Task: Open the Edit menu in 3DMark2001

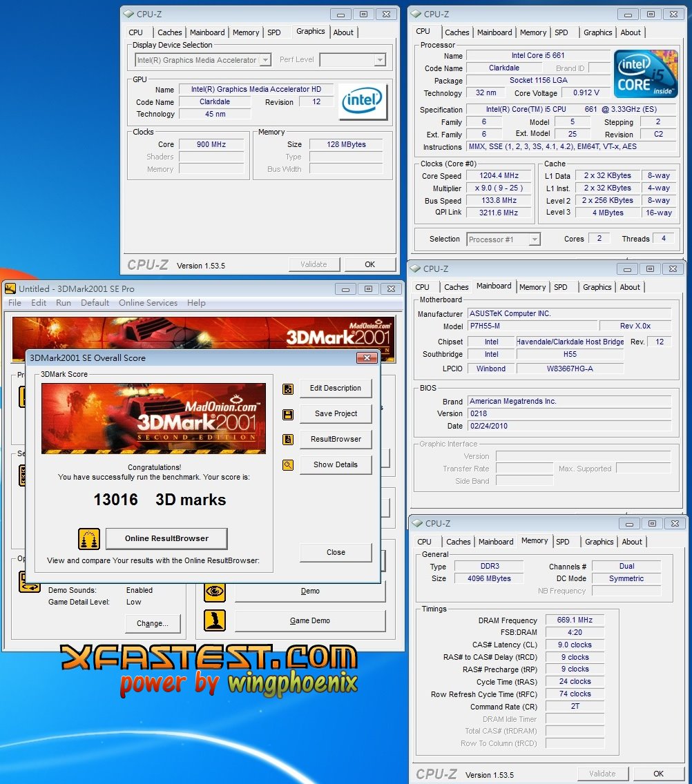Action: [x=39, y=302]
